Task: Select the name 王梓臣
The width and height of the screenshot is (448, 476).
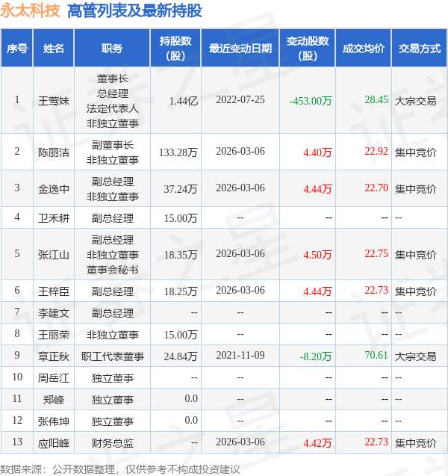Action: 53,291
